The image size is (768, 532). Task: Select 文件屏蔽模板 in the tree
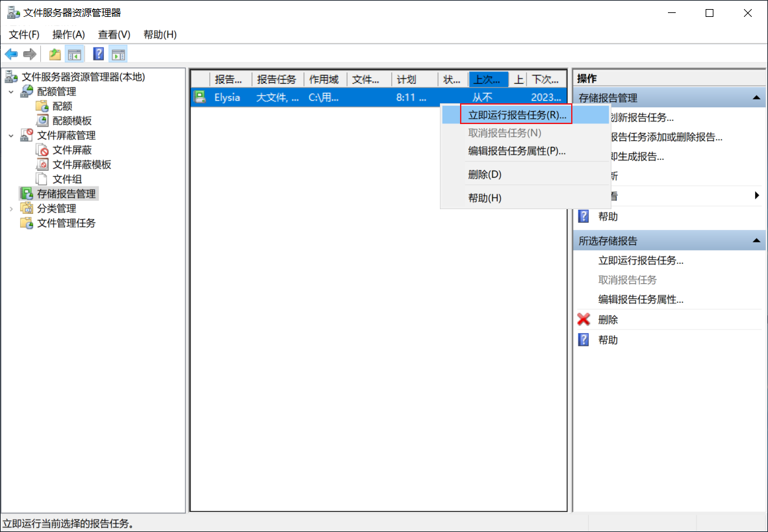[82, 164]
